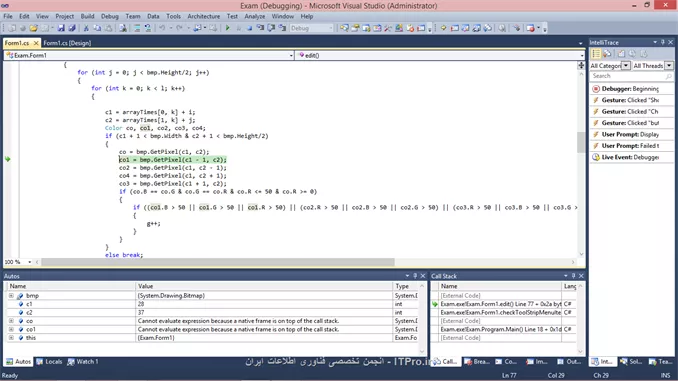Click the Save All toolbar icon

72,28
